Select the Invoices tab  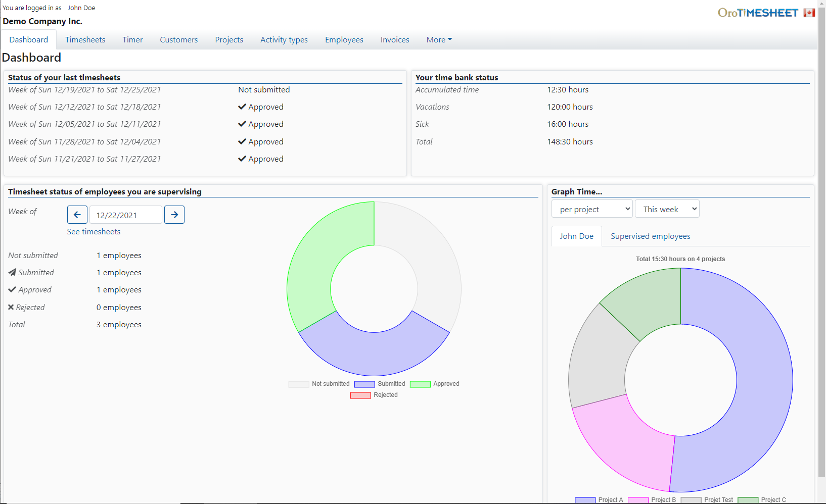[395, 39]
